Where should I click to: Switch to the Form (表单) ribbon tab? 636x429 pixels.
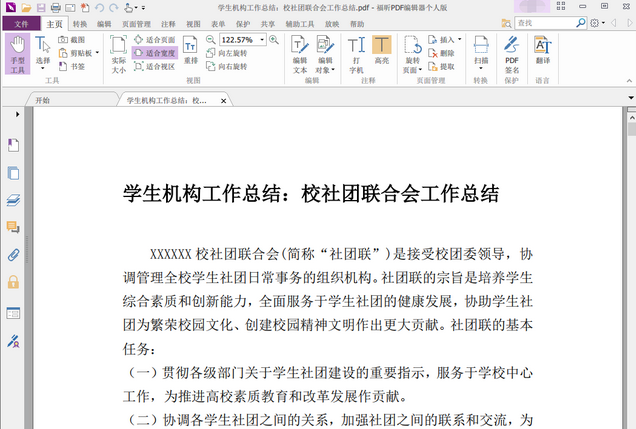(x=218, y=24)
